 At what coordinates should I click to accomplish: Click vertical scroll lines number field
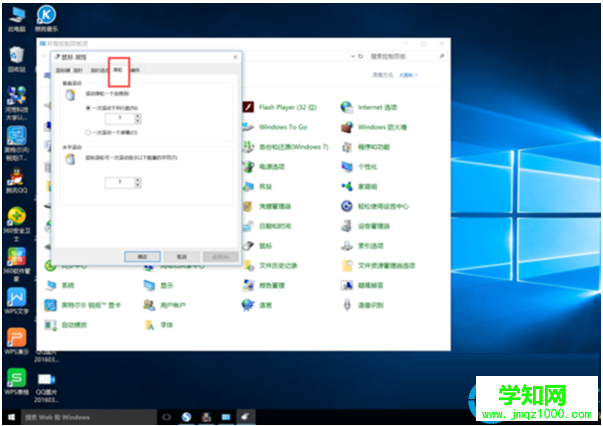pos(120,118)
